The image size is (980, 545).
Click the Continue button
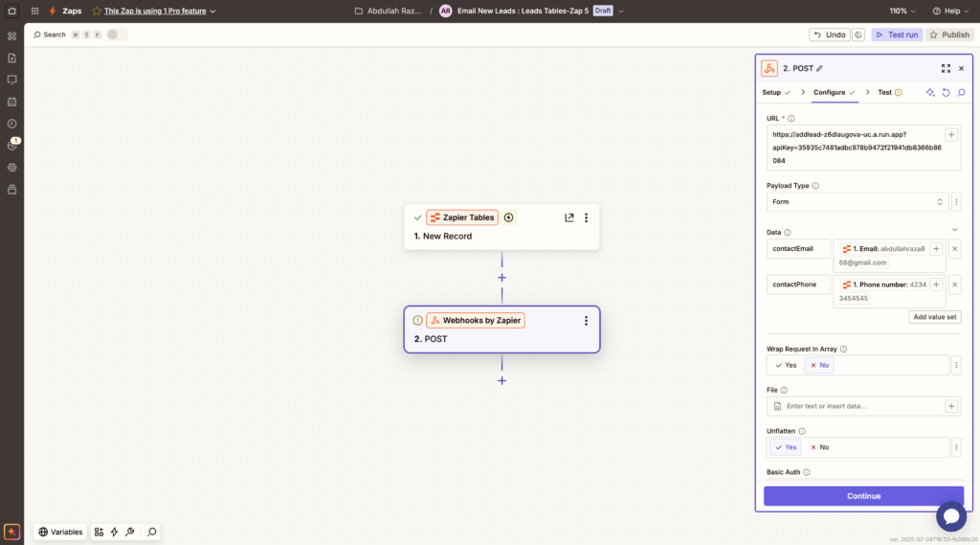(x=863, y=496)
